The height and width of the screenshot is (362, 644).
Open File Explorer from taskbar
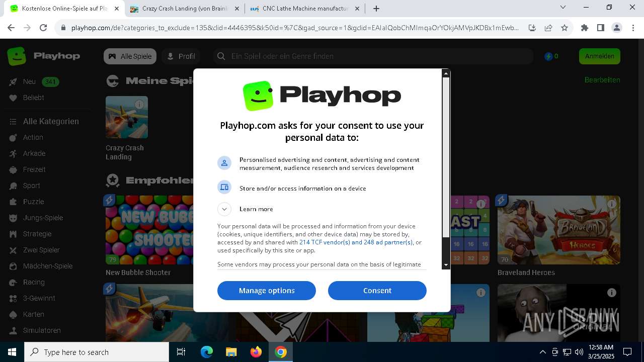click(x=231, y=352)
